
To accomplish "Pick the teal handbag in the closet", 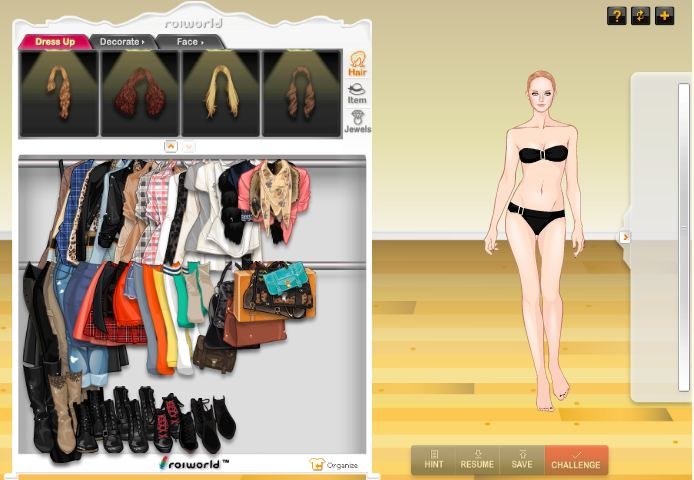I will 284,277.
